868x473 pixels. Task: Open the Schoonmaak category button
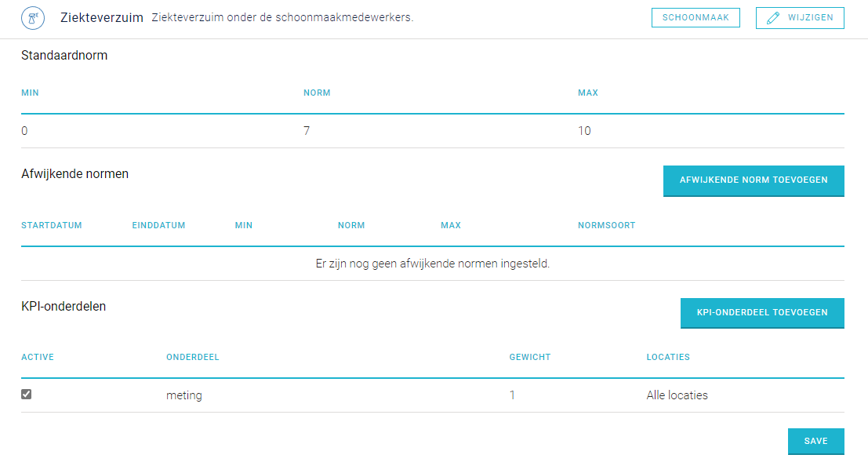coord(695,18)
